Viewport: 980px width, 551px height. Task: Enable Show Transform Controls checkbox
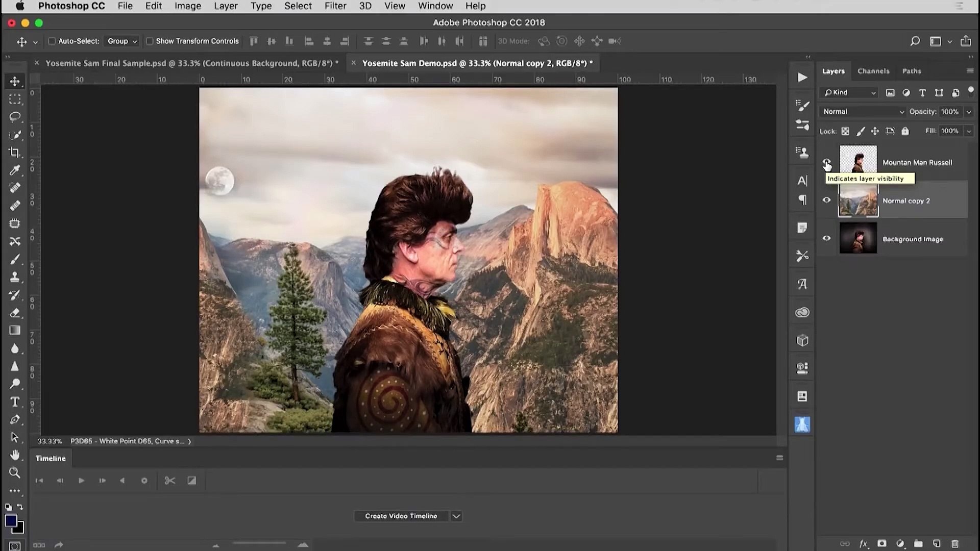[x=150, y=41]
